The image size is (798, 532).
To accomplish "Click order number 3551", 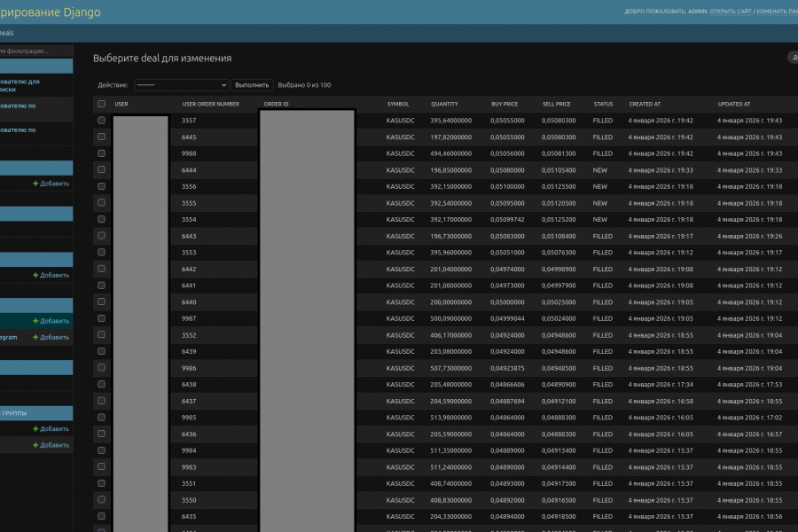I will click(x=189, y=483).
